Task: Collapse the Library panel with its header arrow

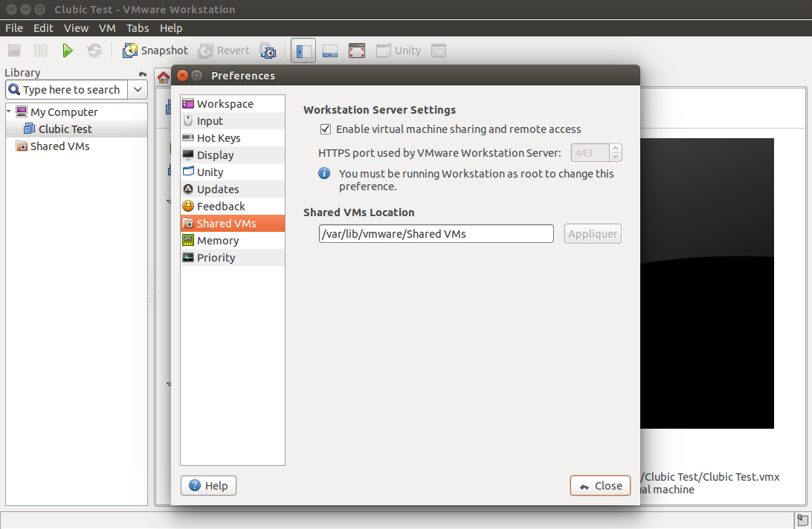Action: pyautogui.click(x=144, y=72)
